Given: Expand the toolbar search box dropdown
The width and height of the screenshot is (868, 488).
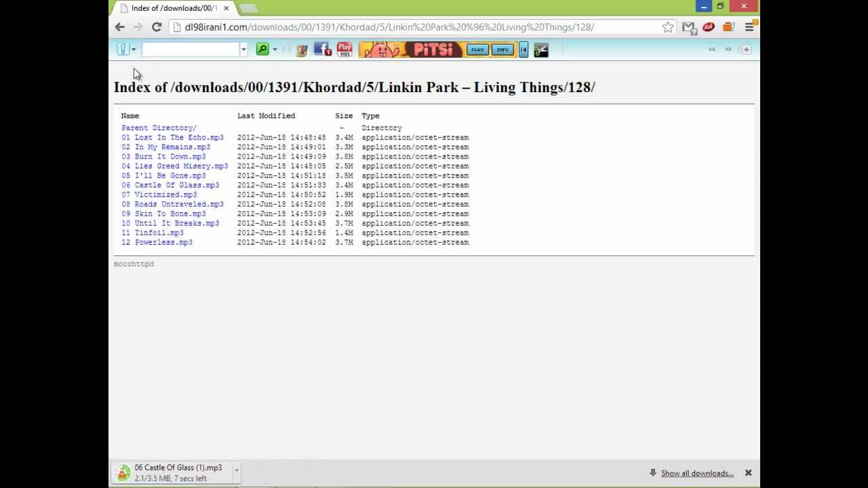Looking at the screenshot, I should point(243,49).
